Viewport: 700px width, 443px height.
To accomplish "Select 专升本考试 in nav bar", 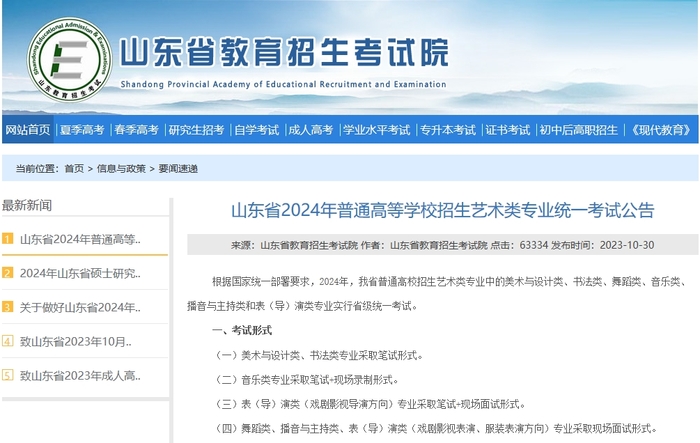I will coord(448,130).
